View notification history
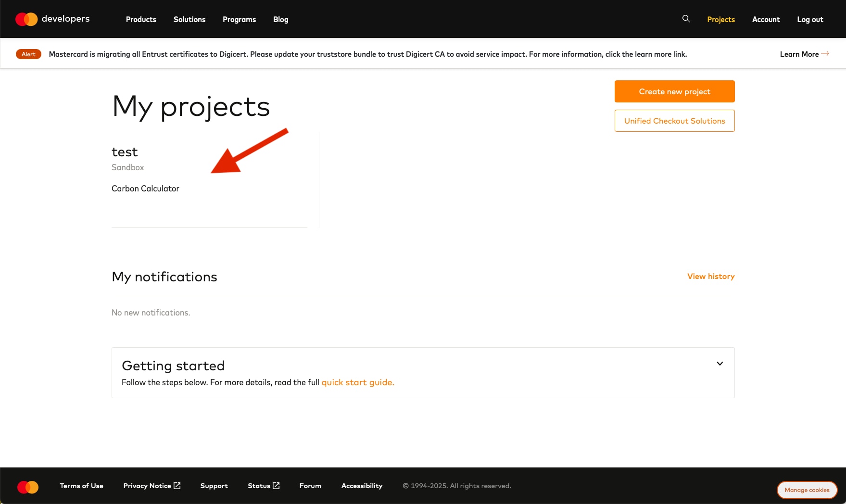The image size is (846, 504). click(x=710, y=277)
